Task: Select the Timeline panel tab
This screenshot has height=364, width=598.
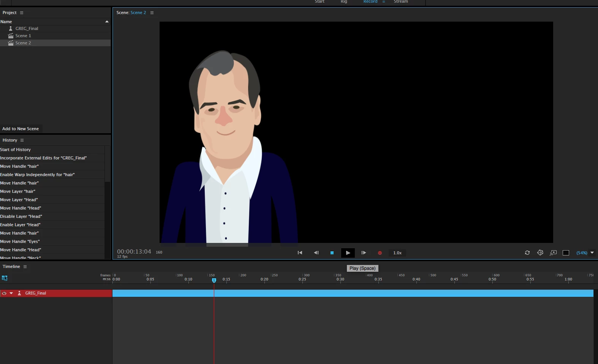Action: click(11, 266)
